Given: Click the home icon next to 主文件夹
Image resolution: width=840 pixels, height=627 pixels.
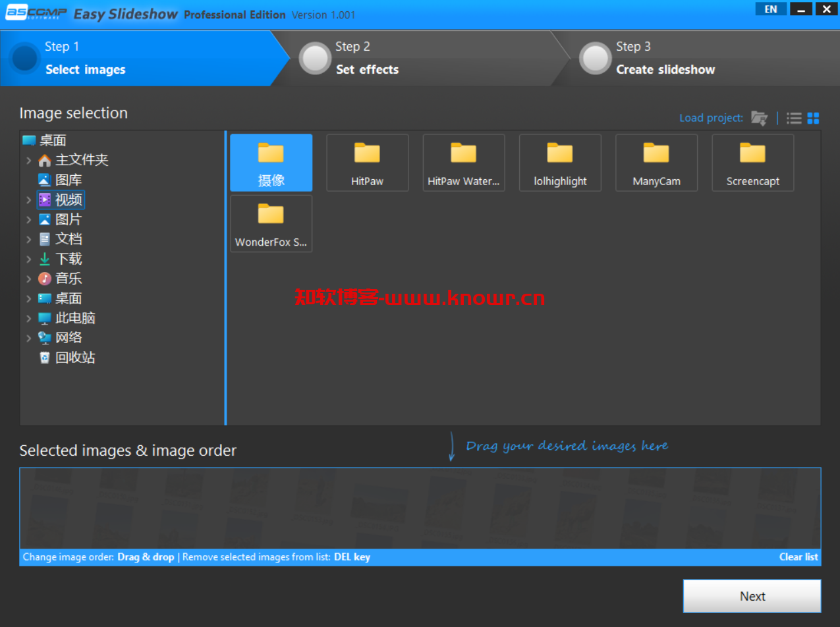Looking at the screenshot, I should [x=45, y=160].
